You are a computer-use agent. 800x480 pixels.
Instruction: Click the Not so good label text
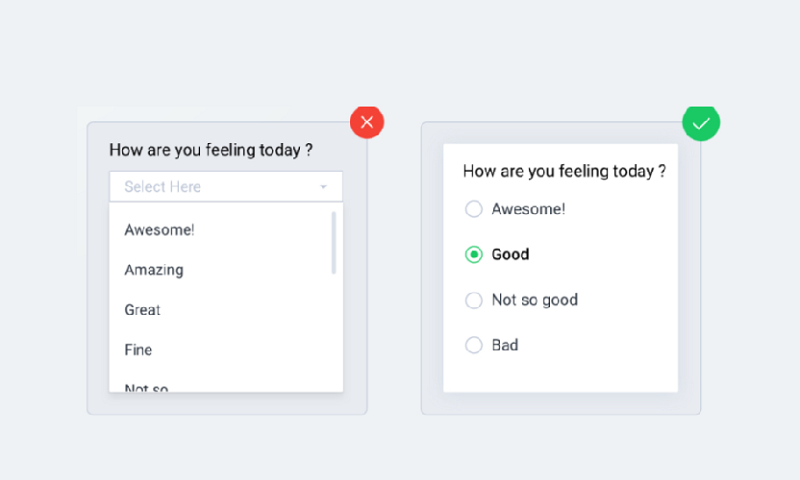(x=534, y=300)
